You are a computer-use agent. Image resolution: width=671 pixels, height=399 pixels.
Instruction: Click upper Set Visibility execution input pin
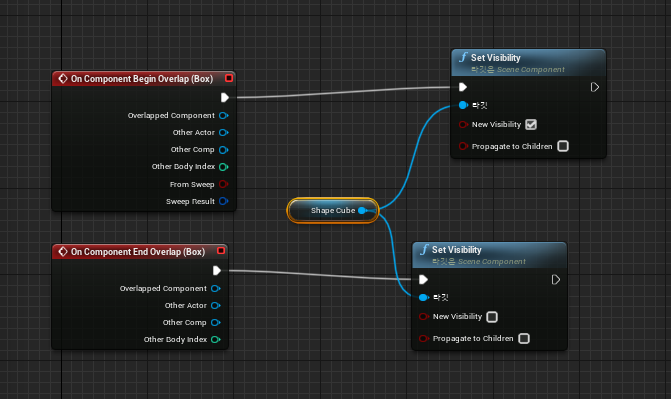(x=463, y=87)
